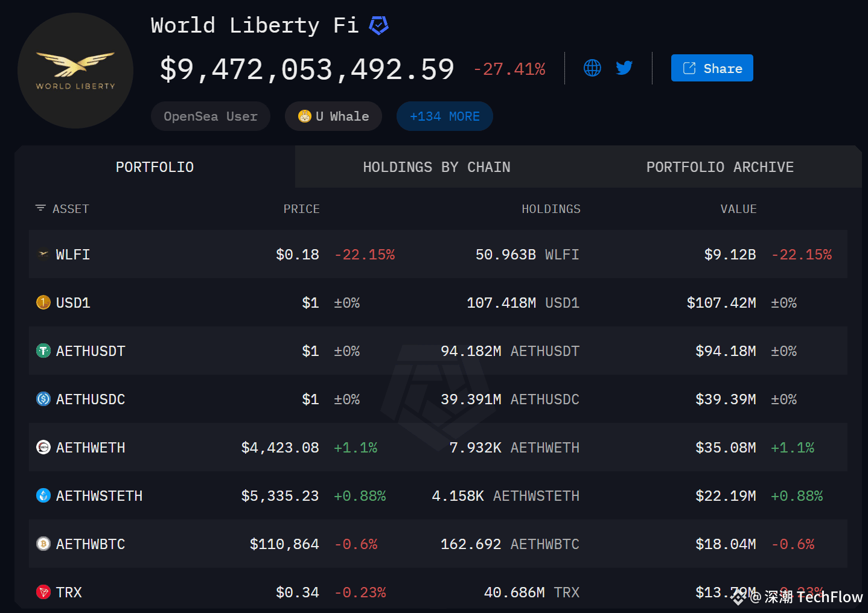Click the AETHWSTETH token icon
The height and width of the screenshot is (613, 868).
[x=43, y=495]
